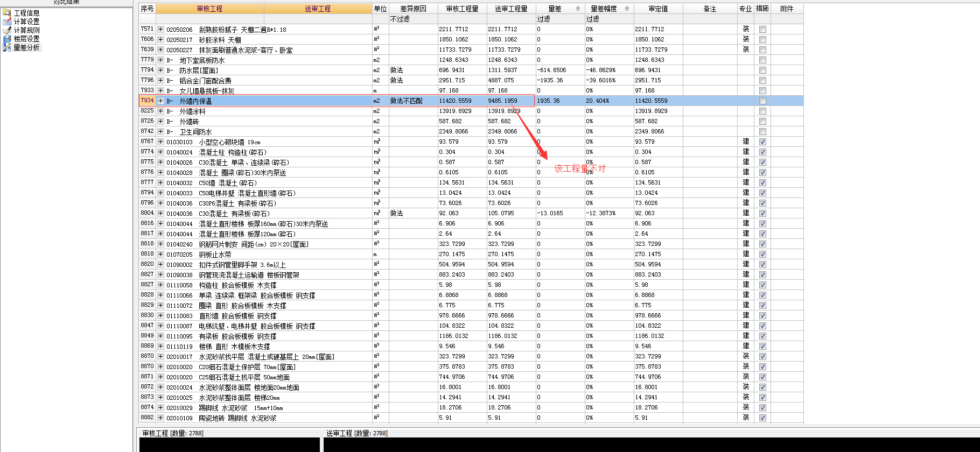The height and width of the screenshot is (452, 980).
Task: Expand highlighted row 7934 外墙内保温
Action: [160, 101]
